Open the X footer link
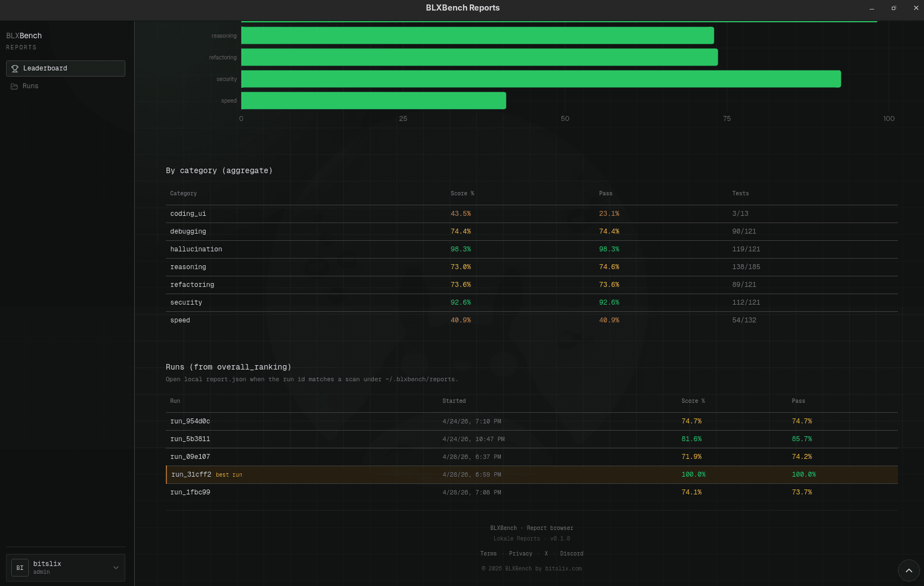The image size is (924, 586). pyautogui.click(x=546, y=553)
